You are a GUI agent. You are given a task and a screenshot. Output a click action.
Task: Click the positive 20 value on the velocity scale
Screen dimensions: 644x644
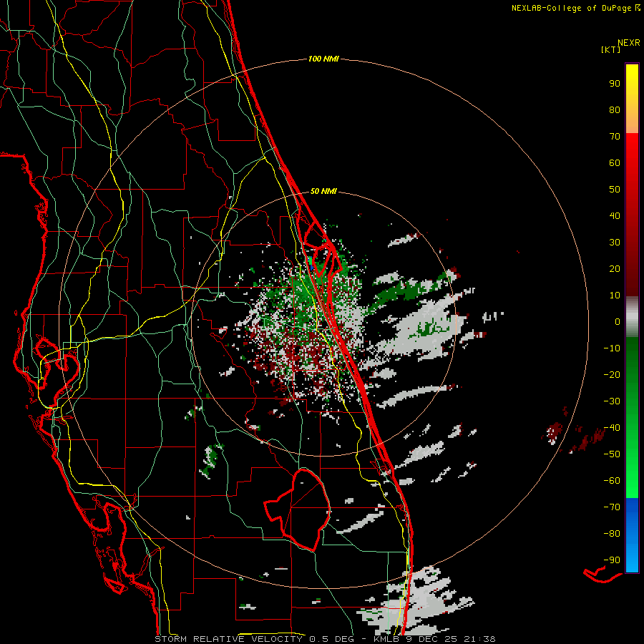click(615, 269)
